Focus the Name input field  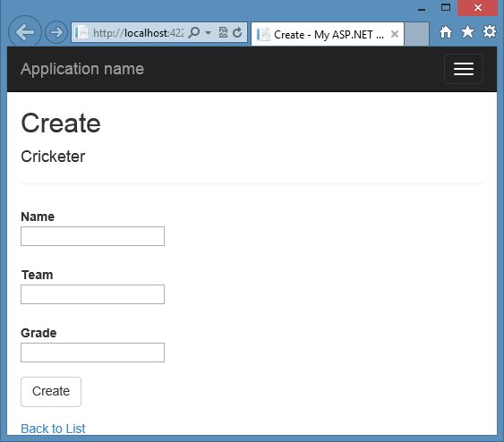tap(92, 236)
